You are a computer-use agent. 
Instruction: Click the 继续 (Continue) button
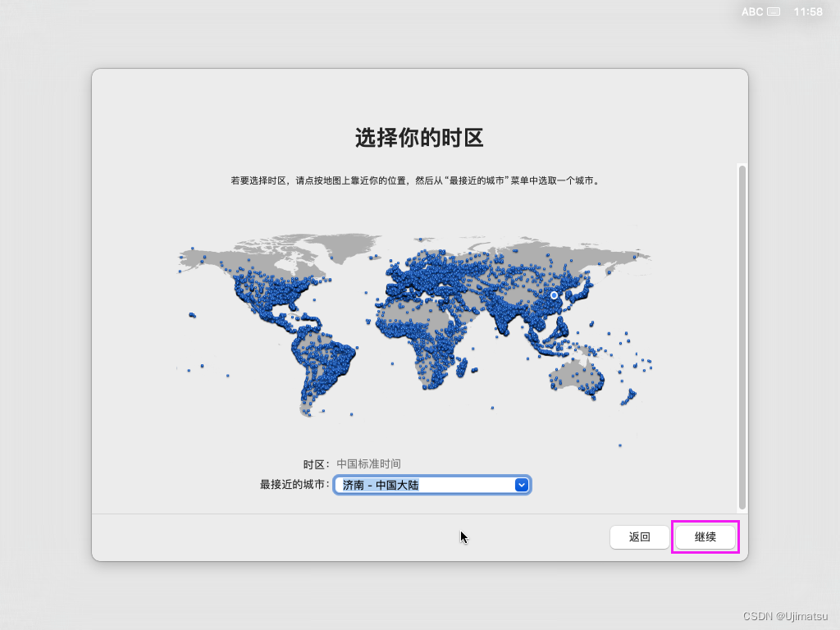pyautogui.click(x=705, y=536)
